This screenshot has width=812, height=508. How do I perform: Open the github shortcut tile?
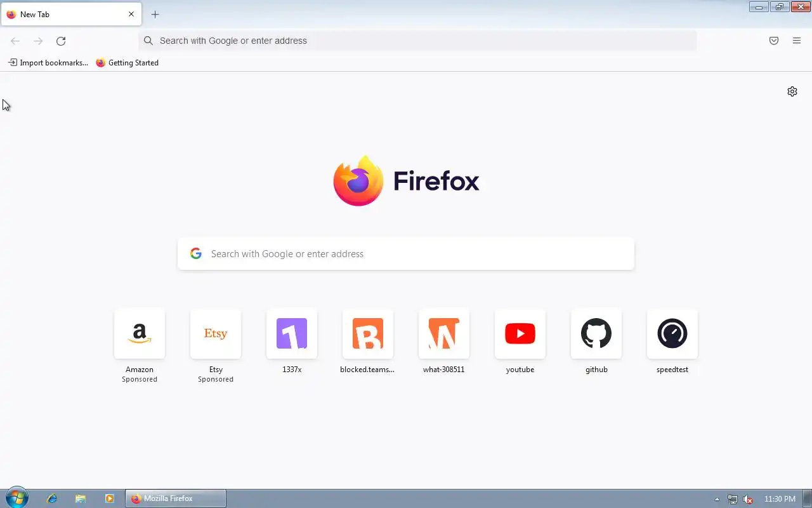tap(596, 341)
